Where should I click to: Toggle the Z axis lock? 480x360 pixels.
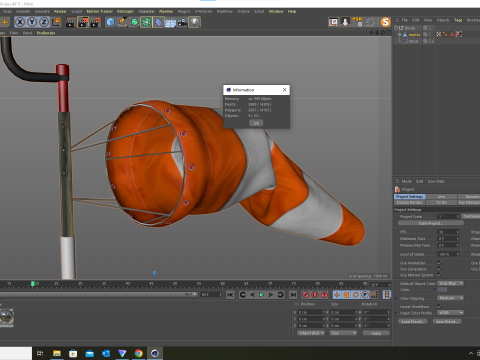tap(44, 22)
